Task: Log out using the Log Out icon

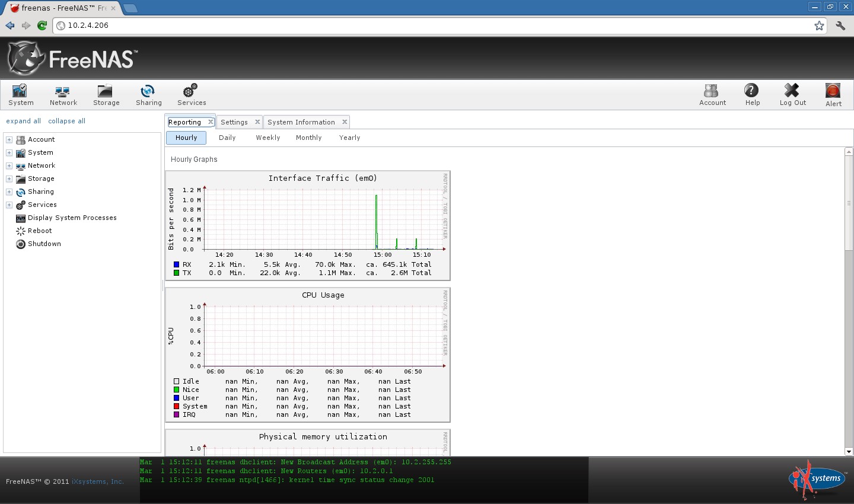Action: coord(792,94)
